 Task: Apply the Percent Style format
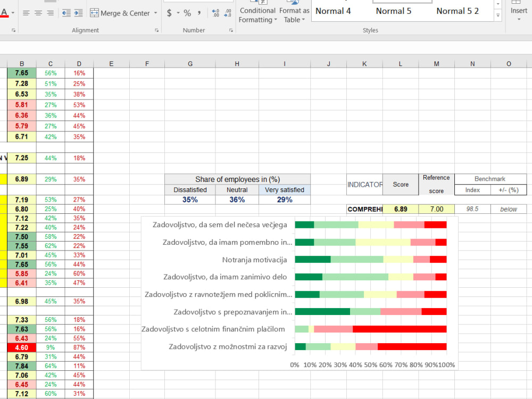(x=187, y=13)
